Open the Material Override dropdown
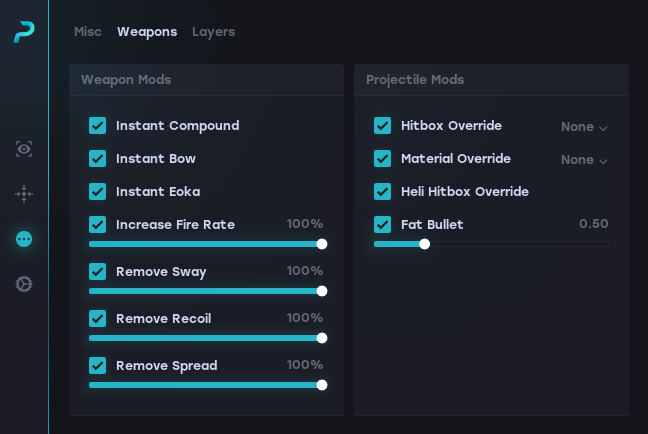Screen dimensions: 648x434 pyautogui.click(x=584, y=160)
